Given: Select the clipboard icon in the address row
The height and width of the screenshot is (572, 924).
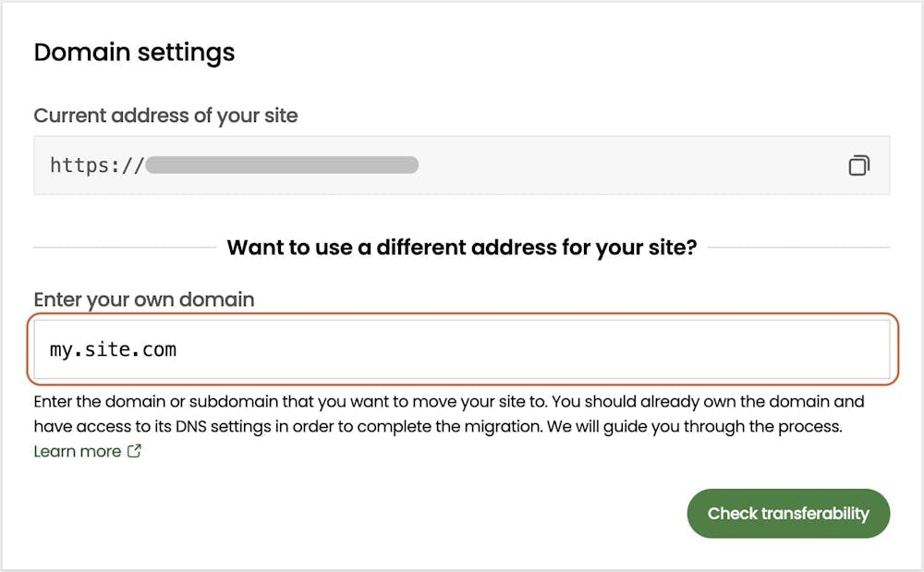Looking at the screenshot, I should 859,164.
